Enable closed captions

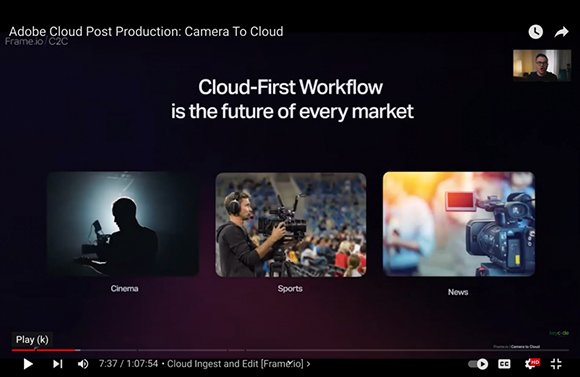point(505,364)
